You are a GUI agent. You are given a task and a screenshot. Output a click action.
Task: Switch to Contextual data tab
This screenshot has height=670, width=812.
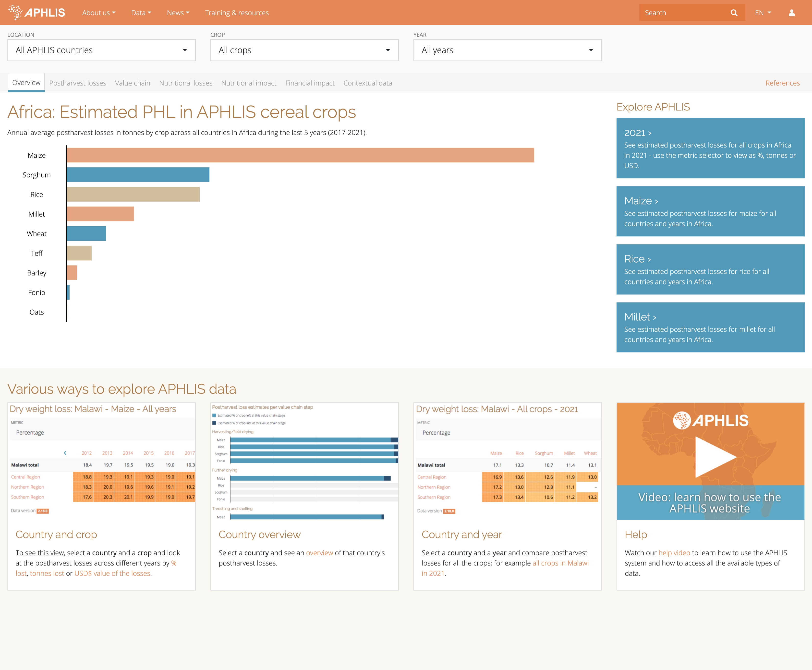click(x=368, y=83)
